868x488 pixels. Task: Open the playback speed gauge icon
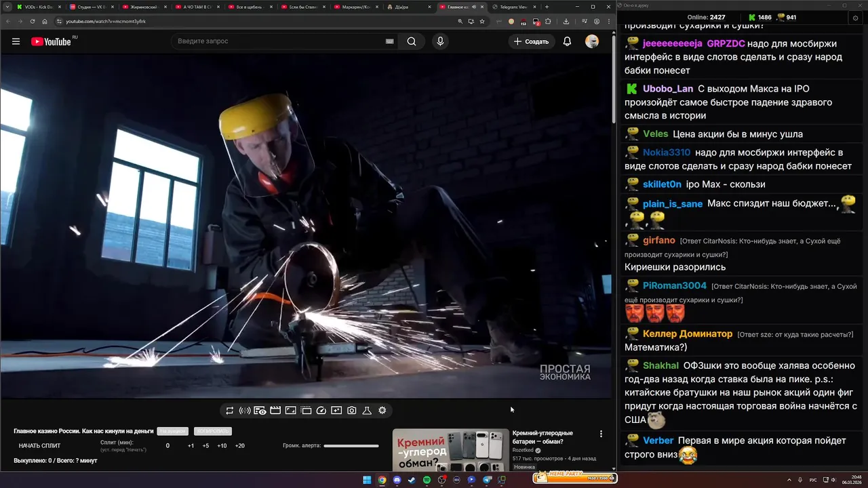(321, 410)
